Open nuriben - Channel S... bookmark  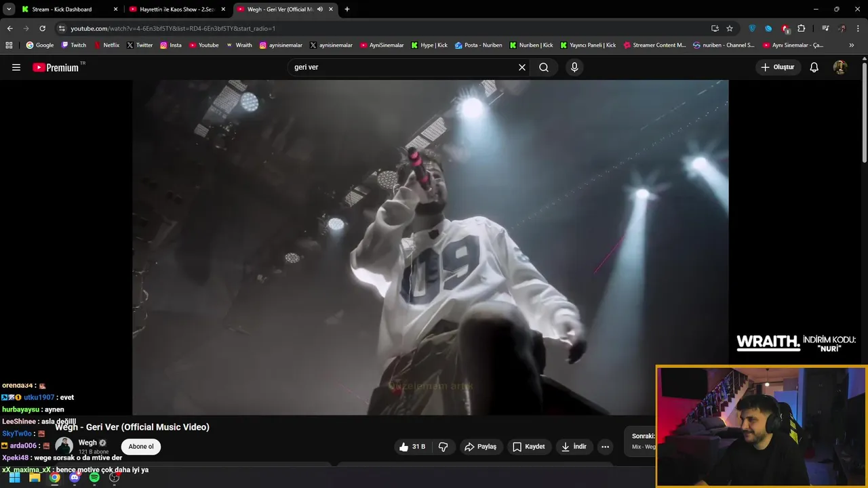pyautogui.click(x=724, y=45)
